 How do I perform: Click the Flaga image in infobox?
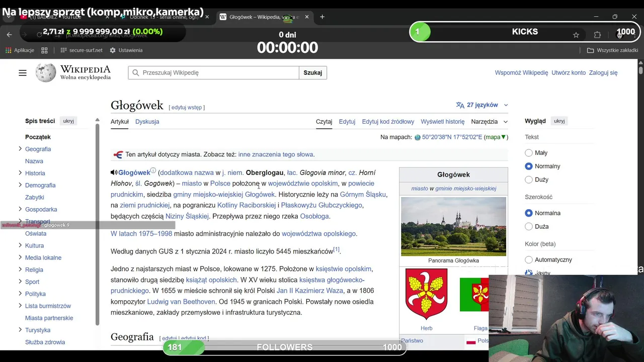[x=474, y=294]
